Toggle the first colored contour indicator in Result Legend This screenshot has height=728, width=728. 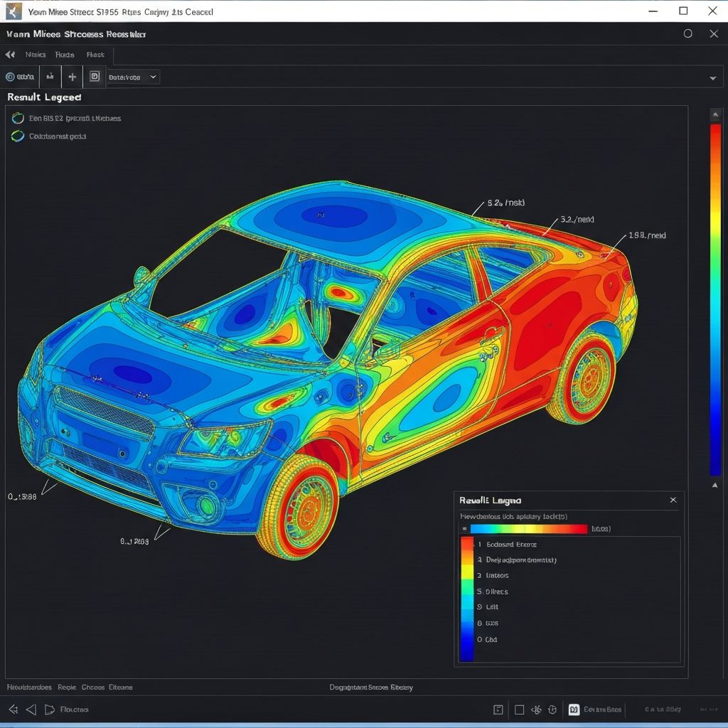coord(17,118)
